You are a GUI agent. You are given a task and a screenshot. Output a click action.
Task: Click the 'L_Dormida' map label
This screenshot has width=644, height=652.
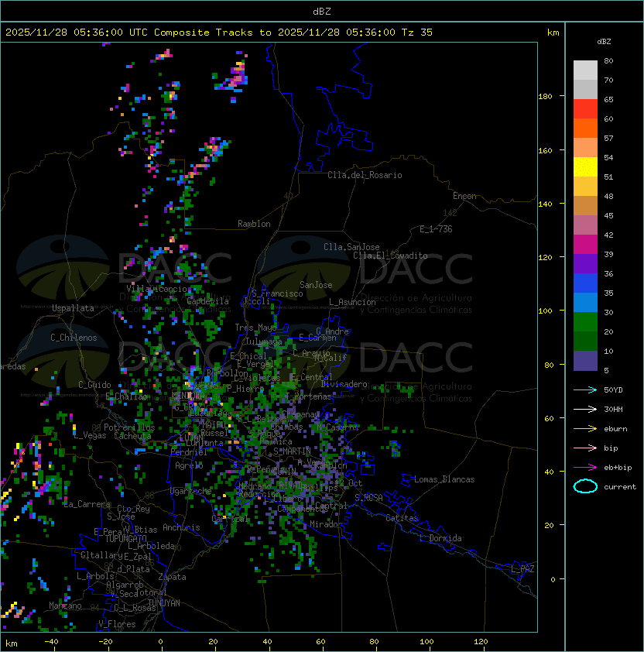(x=440, y=538)
